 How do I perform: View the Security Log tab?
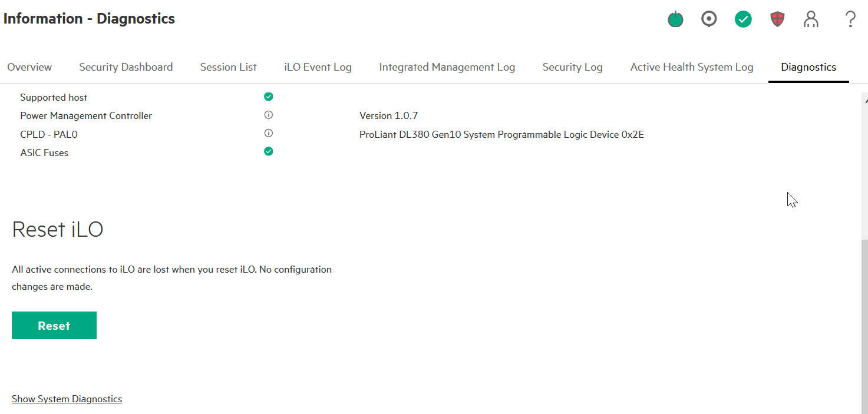click(x=572, y=67)
